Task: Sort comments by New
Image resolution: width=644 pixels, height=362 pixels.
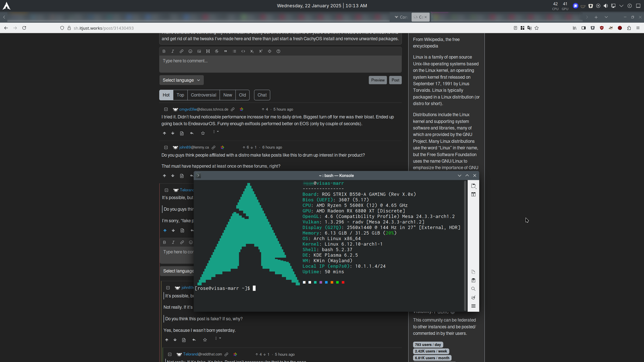Action: [228, 95]
